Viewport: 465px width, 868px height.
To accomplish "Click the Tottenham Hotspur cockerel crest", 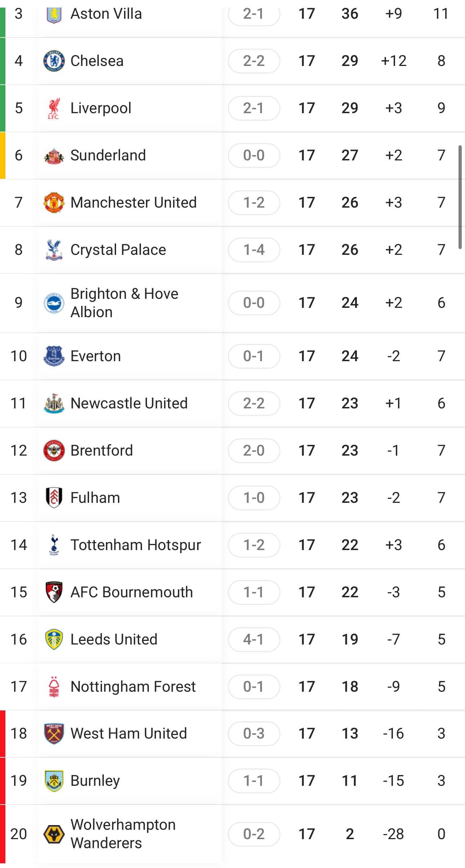I will [54, 545].
